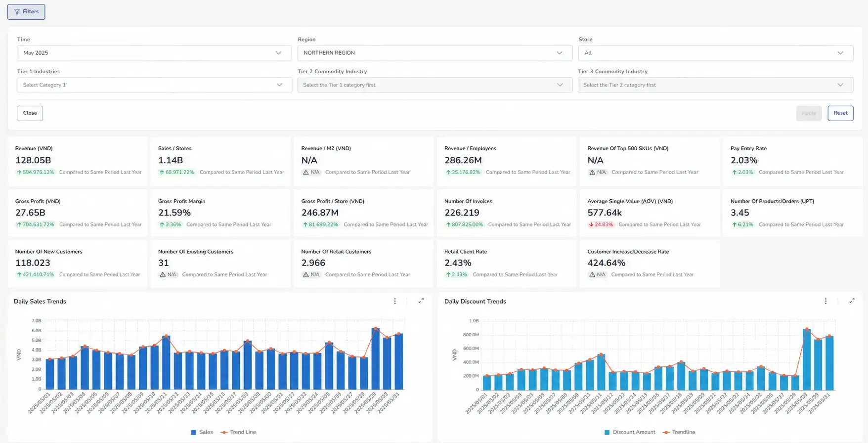Open the Time dropdown showing May 2025
The width and height of the screenshot is (868, 443).
(154, 53)
